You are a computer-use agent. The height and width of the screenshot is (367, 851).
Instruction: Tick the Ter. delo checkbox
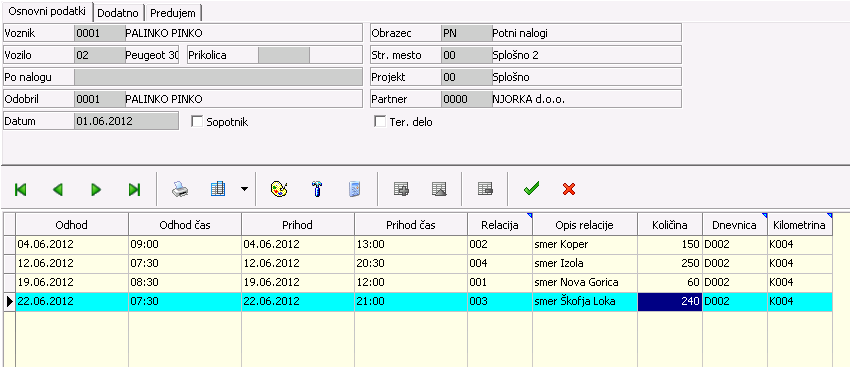pyautogui.click(x=380, y=122)
